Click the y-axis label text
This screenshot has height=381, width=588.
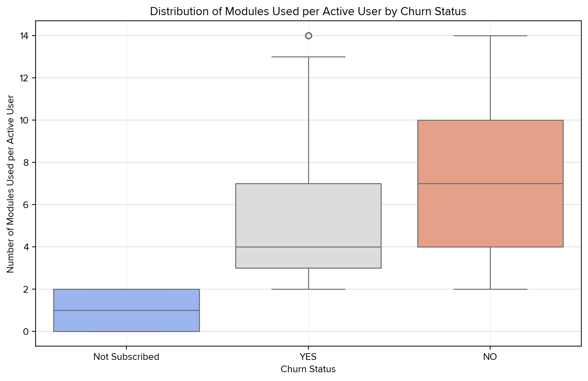coord(10,183)
